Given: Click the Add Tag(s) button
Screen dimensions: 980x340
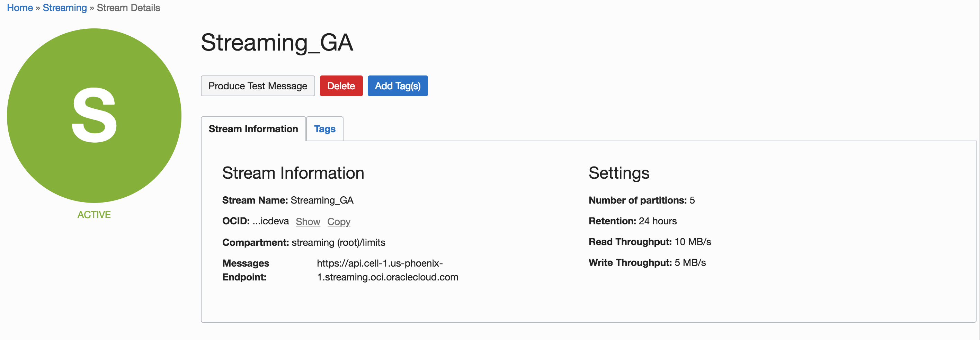Looking at the screenshot, I should coord(397,86).
